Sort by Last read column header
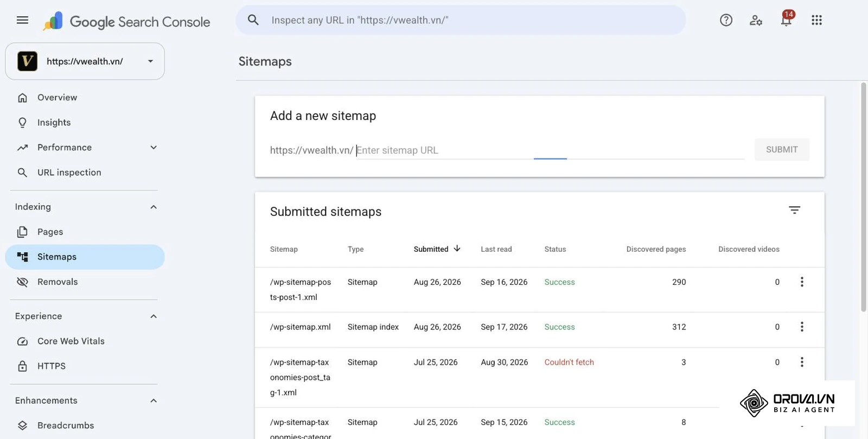This screenshot has height=439, width=868. (496, 249)
